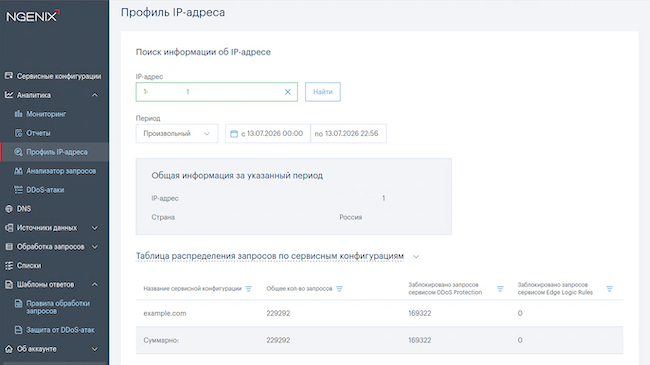
Task: Open DDoS-атаки page
Action: click(45, 190)
